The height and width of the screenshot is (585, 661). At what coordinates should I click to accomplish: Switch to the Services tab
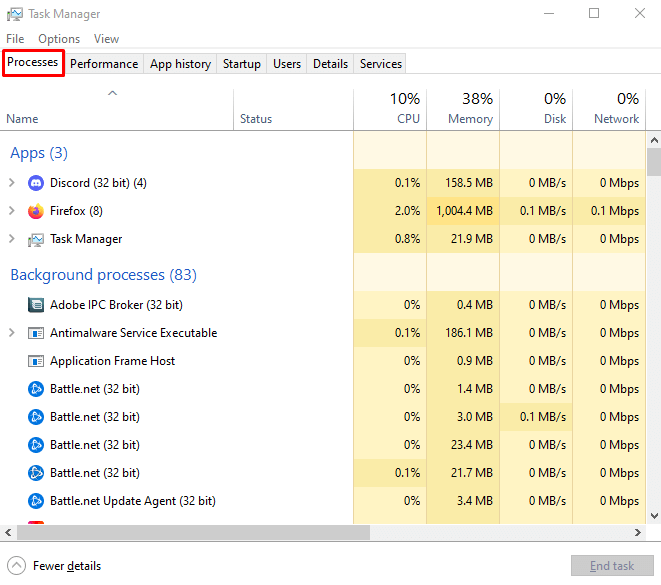click(x=380, y=64)
